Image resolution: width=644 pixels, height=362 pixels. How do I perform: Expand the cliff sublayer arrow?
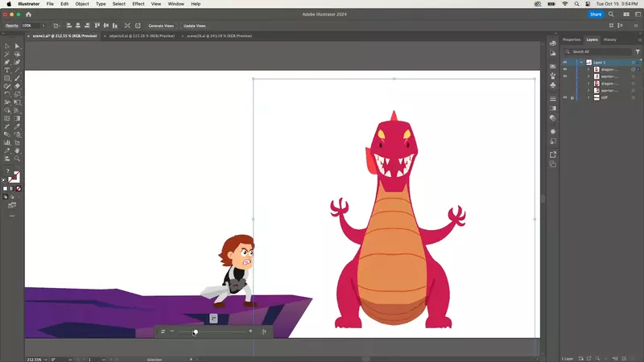coord(588,97)
